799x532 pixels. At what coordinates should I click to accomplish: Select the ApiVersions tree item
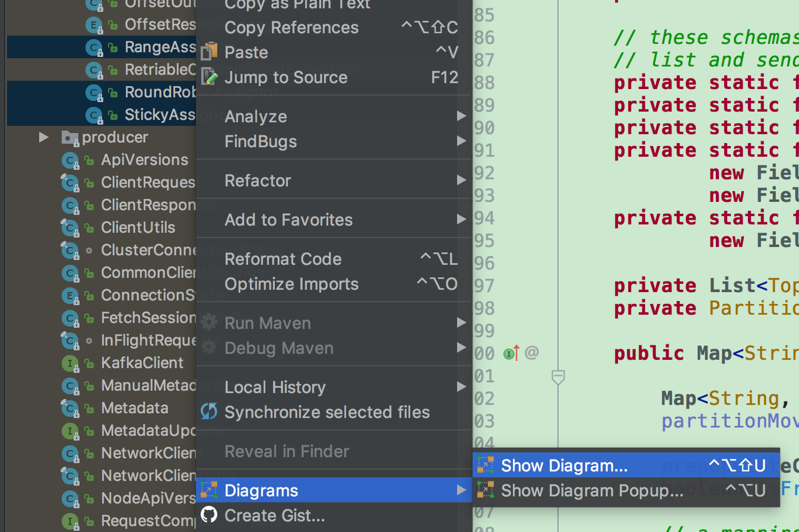click(145, 160)
